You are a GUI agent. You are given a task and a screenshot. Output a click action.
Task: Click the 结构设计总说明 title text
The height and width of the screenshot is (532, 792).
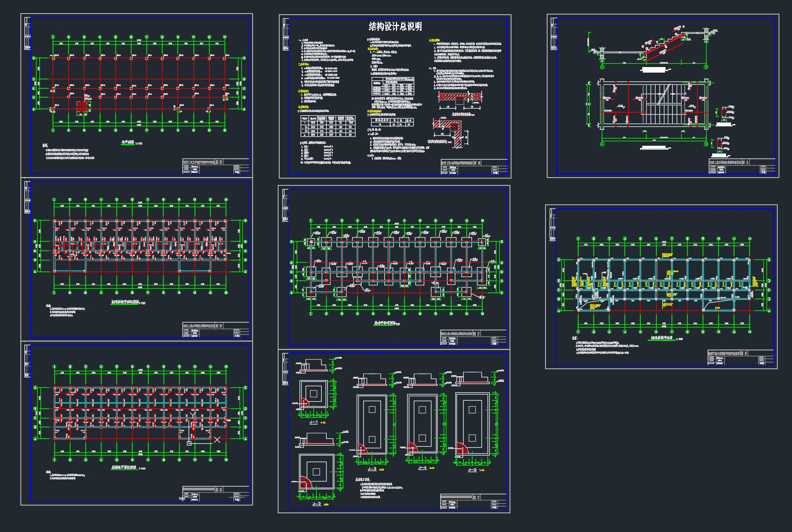[395, 27]
